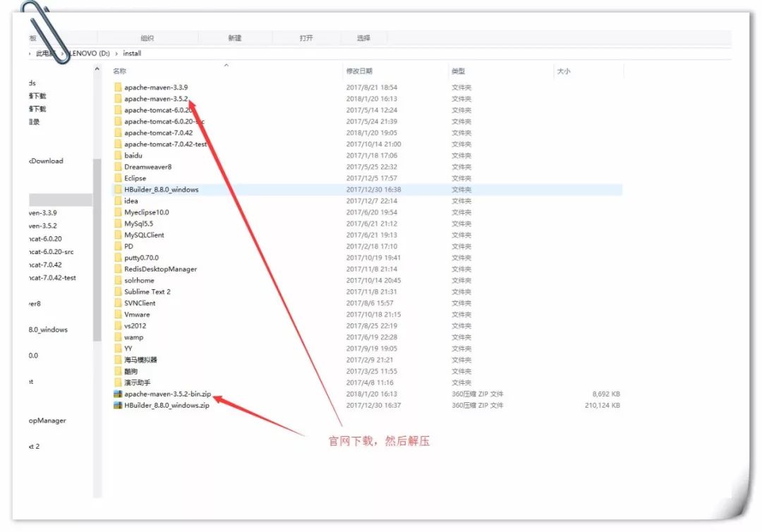Sort files by 名称 column header
The image size is (762, 532).
119,71
